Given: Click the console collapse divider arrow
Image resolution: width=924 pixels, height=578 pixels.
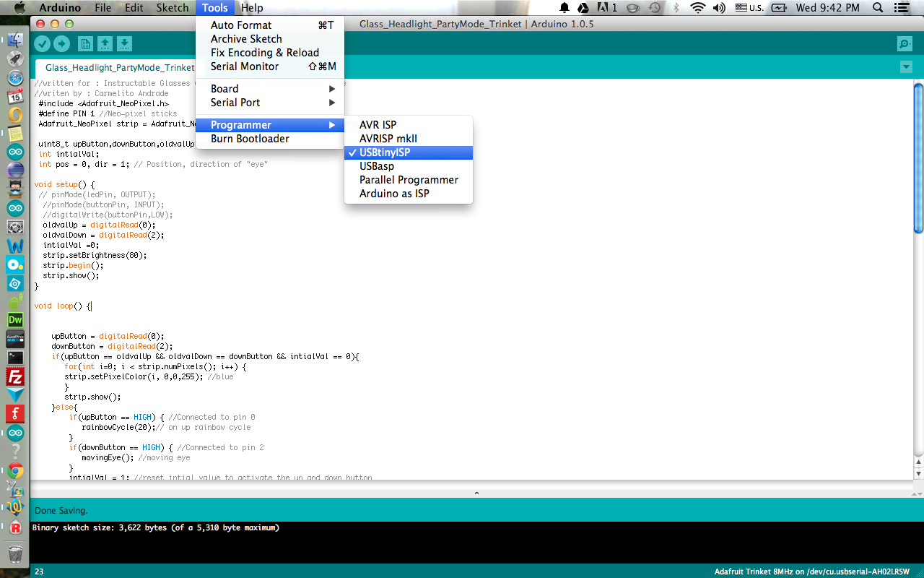Looking at the screenshot, I should [476, 493].
